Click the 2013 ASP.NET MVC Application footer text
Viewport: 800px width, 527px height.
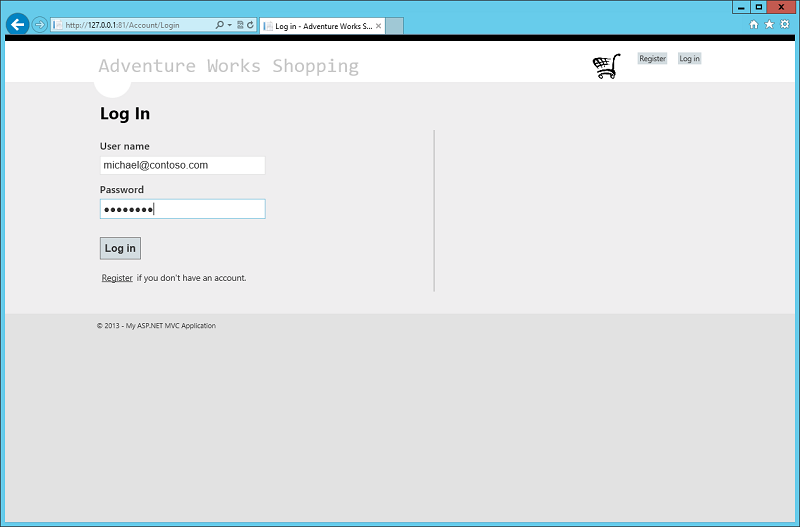pos(156,325)
